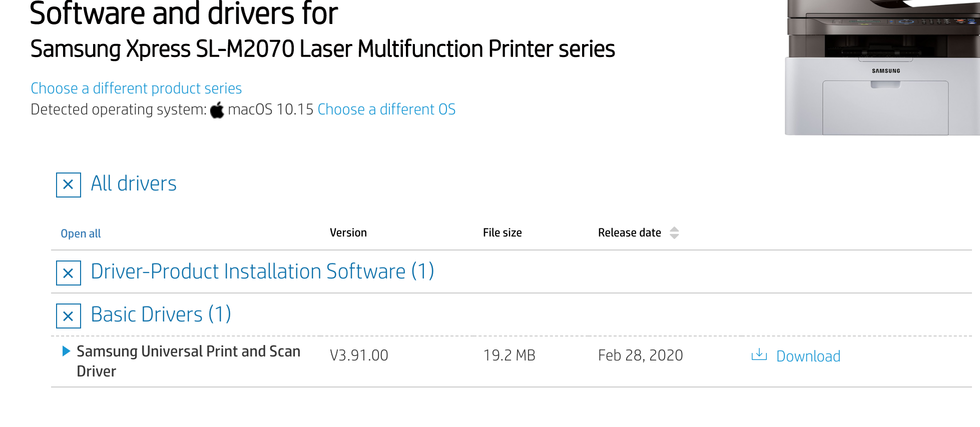Sort by Release date header label
The height and width of the screenshot is (427, 980).
[x=629, y=232]
